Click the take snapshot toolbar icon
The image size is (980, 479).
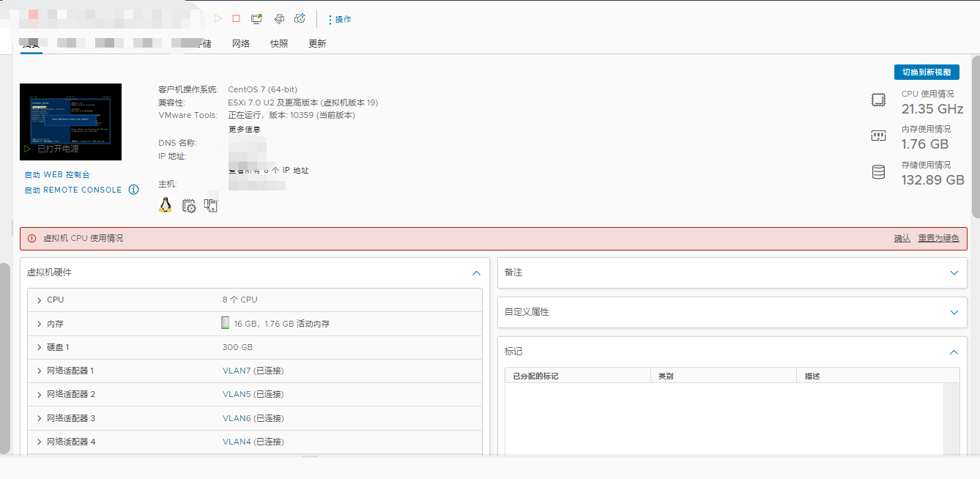click(x=300, y=18)
